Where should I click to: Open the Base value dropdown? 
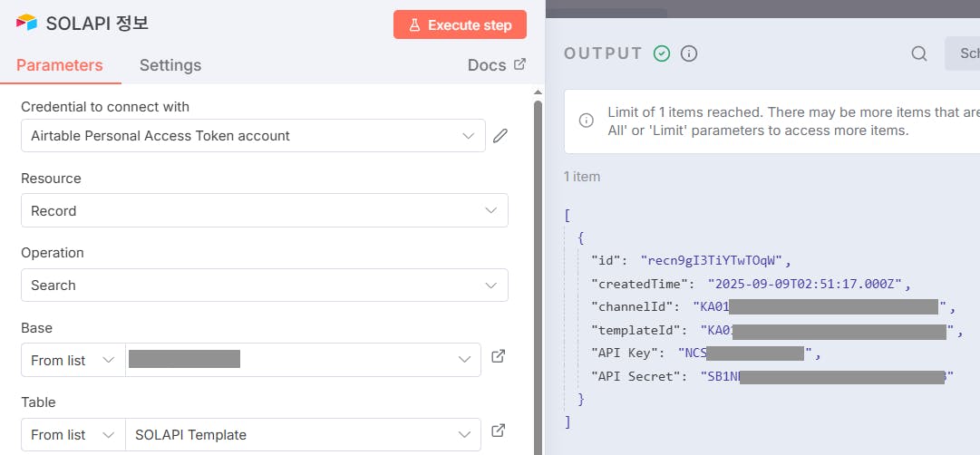click(x=303, y=360)
